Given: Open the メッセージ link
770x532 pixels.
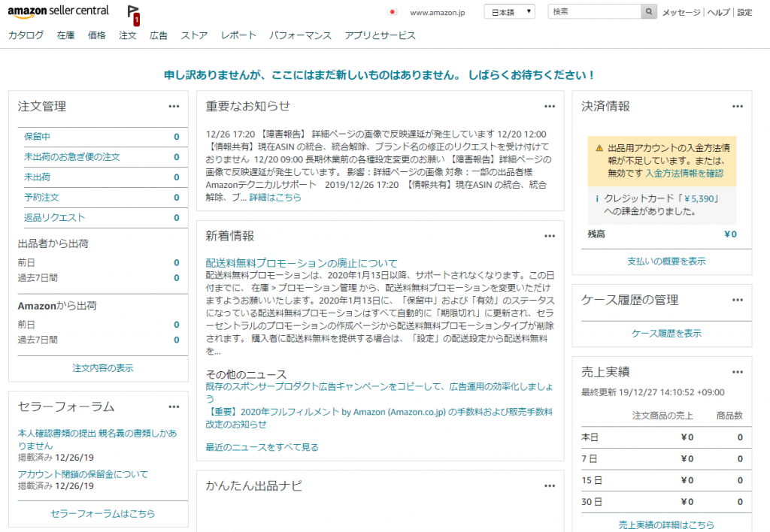Looking at the screenshot, I should point(681,12).
